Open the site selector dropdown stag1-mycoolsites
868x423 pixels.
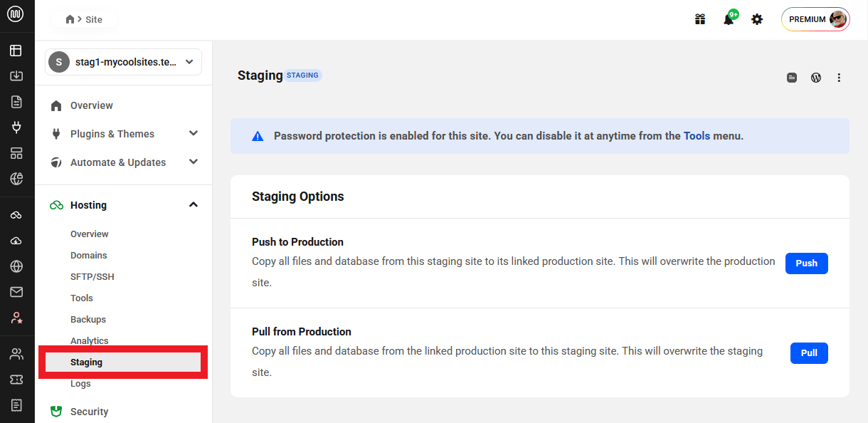[x=123, y=62]
